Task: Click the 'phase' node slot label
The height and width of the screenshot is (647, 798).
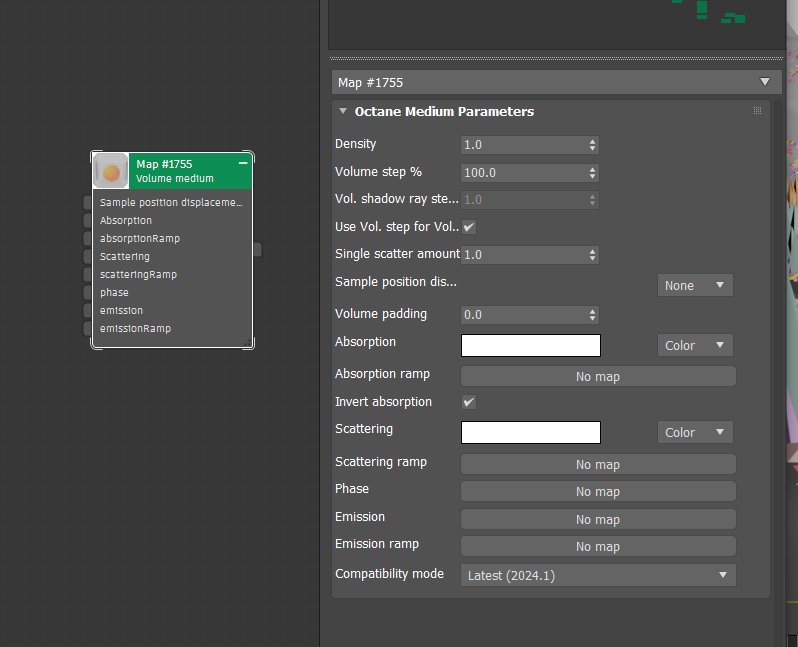Action: pyautogui.click(x=114, y=293)
